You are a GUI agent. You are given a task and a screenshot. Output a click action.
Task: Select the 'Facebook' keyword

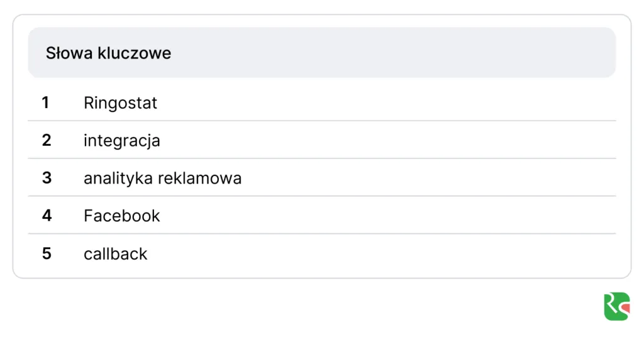pyautogui.click(x=121, y=216)
